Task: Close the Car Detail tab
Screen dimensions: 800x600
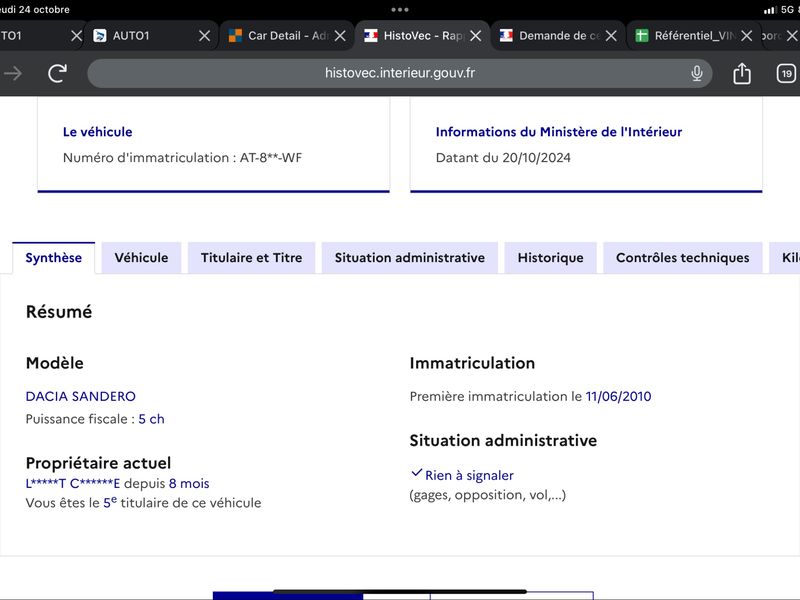Action: (x=340, y=36)
